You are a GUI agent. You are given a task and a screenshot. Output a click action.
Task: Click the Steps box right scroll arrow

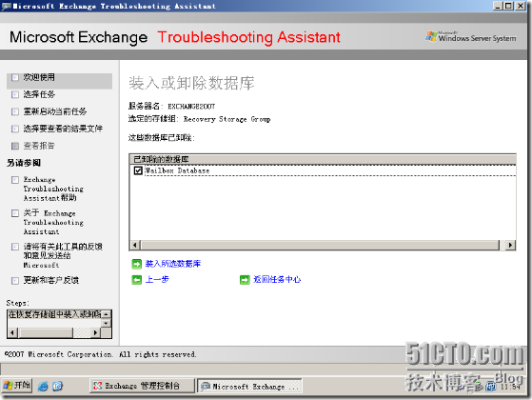pyautogui.click(x=96, y=332)
